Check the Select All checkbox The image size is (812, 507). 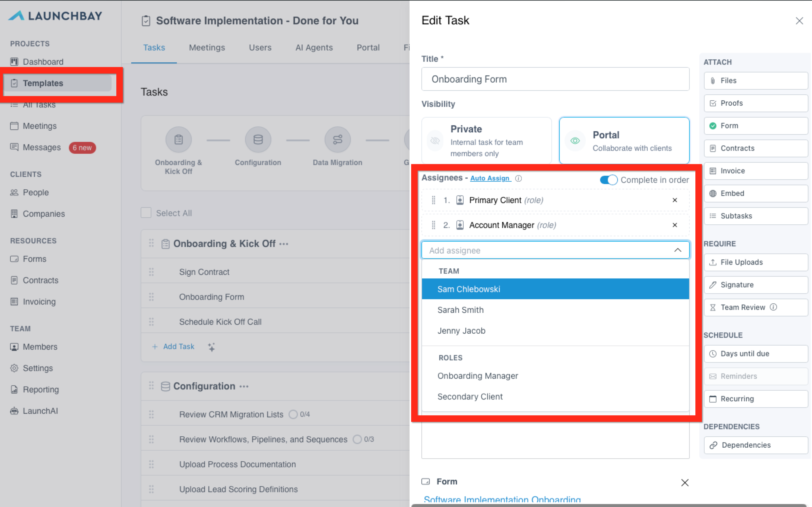coord(146,213)
